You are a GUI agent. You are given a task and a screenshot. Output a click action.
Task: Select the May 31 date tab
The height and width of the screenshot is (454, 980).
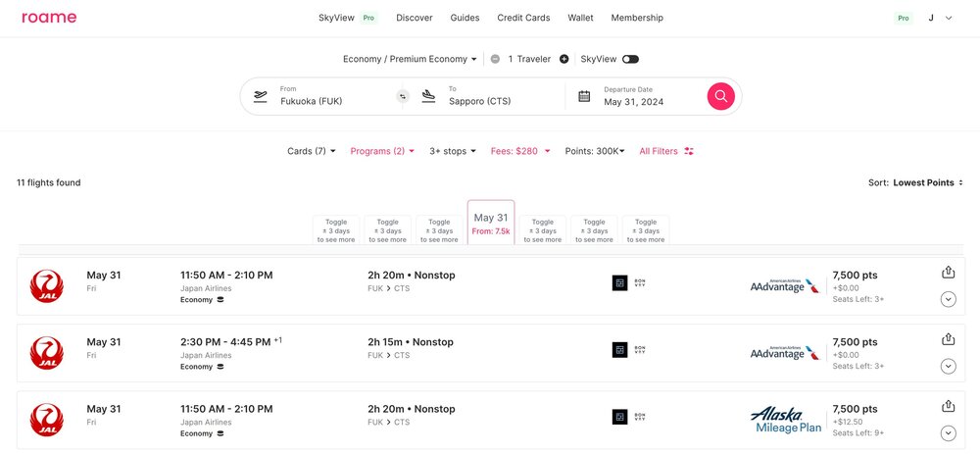point(491,224)
